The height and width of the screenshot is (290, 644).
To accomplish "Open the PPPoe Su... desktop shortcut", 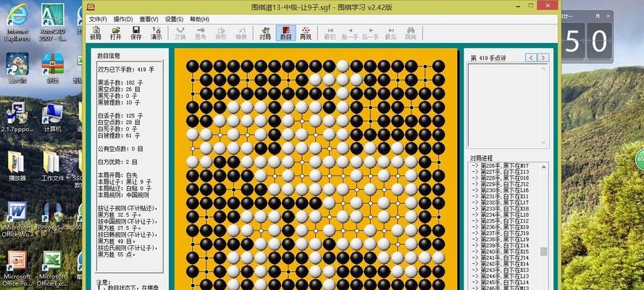I will [x=53, y=216].
